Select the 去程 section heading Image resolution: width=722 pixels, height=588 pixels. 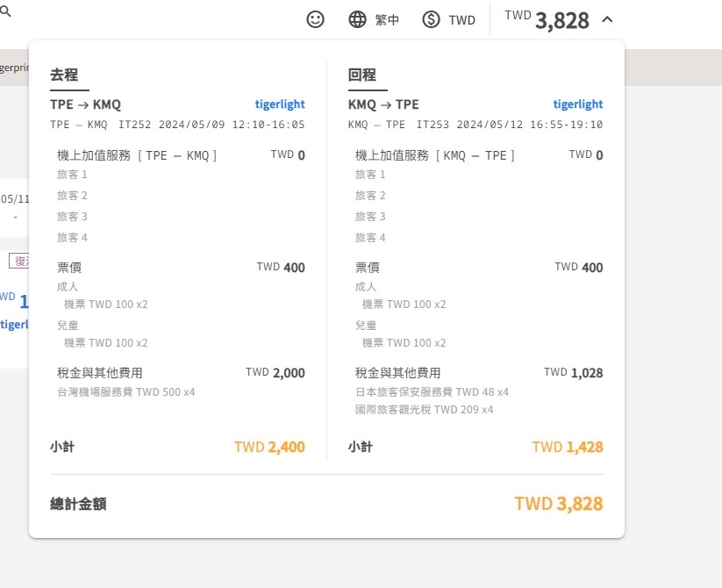tap(64, 75)
